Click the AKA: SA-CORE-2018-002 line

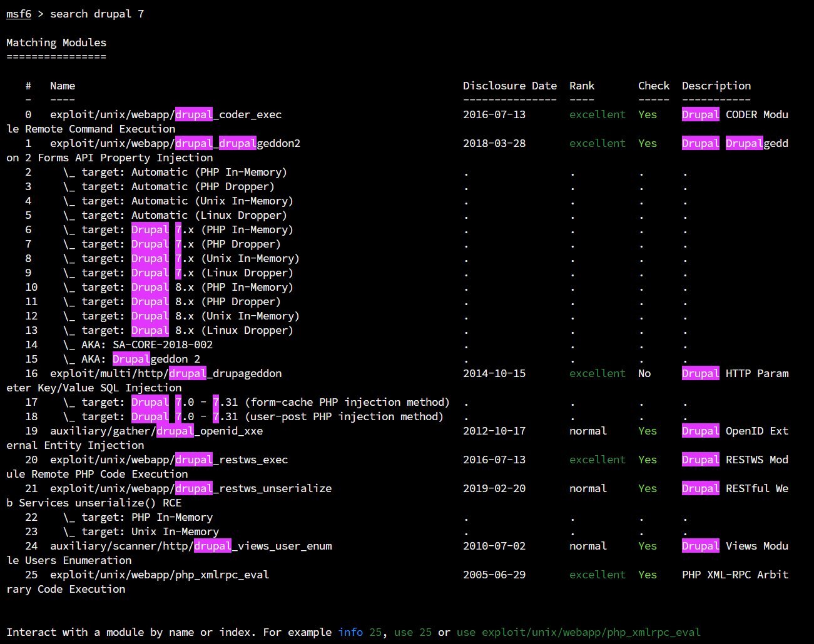point(146,345)
